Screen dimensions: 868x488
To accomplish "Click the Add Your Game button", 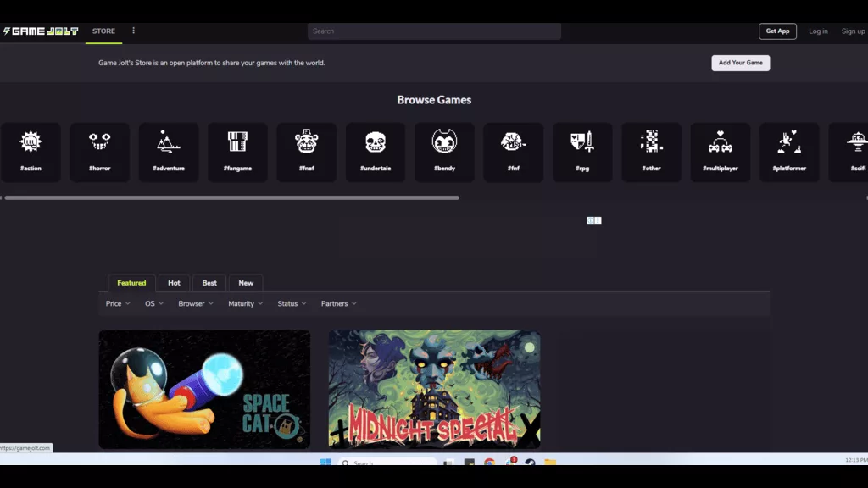I will [740, 63].
